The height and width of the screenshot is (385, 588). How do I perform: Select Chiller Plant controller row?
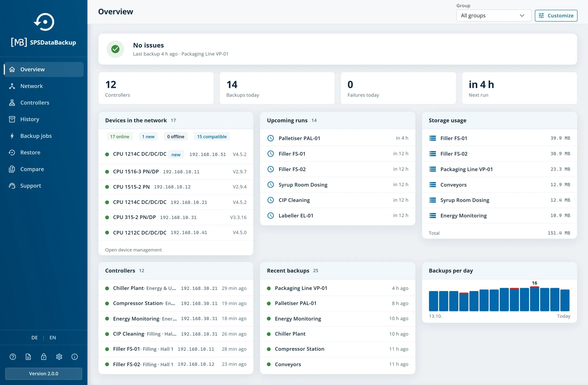(x=176, y=288)
